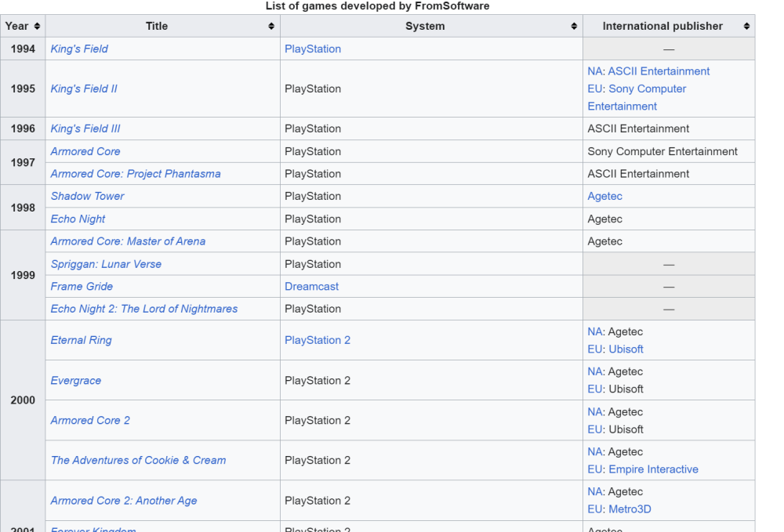This screenshot has width=784, height=532.
Task: Open the Evergrace game link
Action: coord(76,381)
